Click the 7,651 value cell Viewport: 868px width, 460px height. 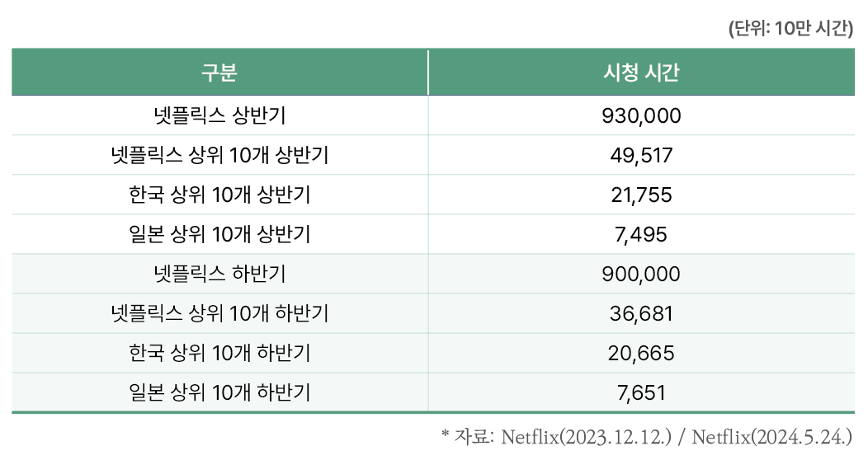641,392
